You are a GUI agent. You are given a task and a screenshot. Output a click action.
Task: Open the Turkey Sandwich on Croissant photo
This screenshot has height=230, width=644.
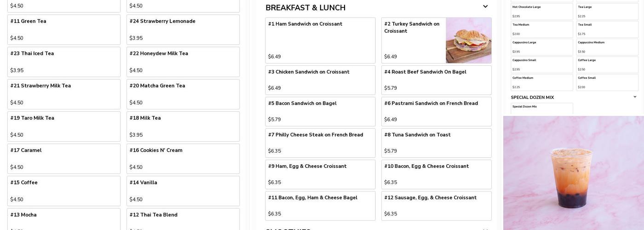[x=468, y=40]
